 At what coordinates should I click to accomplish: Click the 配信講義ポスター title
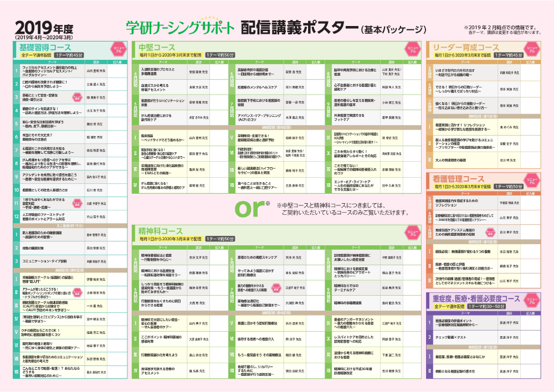(x=300, y=28)
